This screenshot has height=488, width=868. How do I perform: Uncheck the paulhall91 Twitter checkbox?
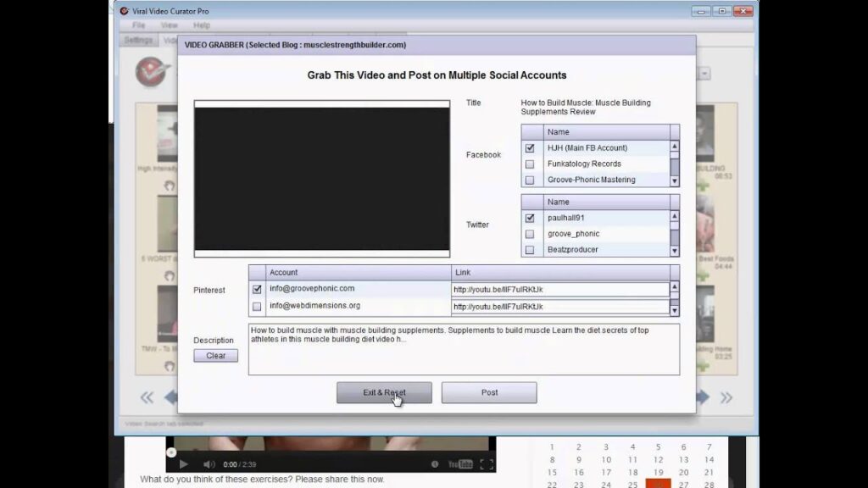(530, 218)
